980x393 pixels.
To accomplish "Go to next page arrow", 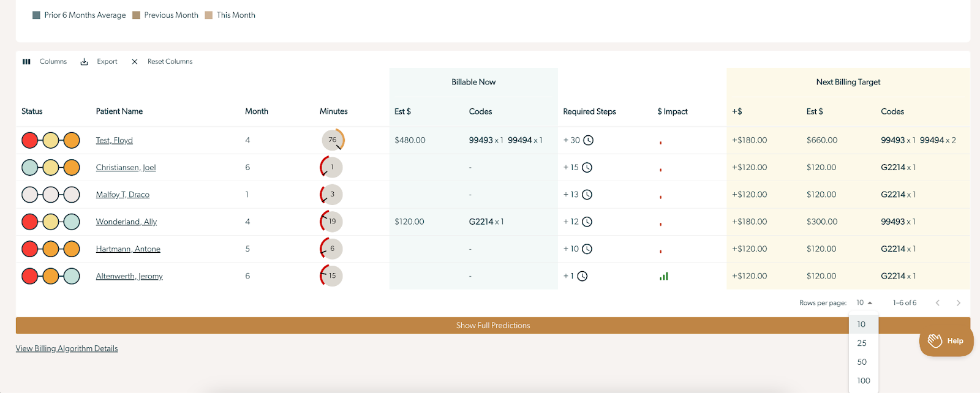I will click(959, 303).
